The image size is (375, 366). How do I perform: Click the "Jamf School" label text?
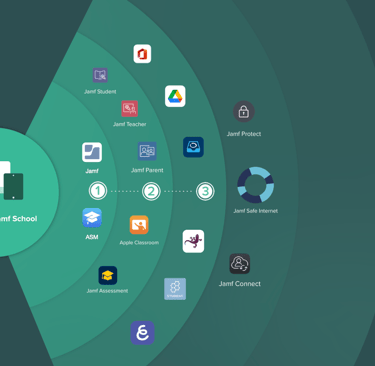18,219
